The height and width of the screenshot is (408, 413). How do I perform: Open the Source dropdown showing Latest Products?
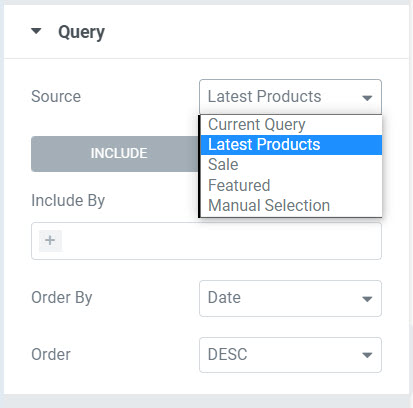[290, 97]
